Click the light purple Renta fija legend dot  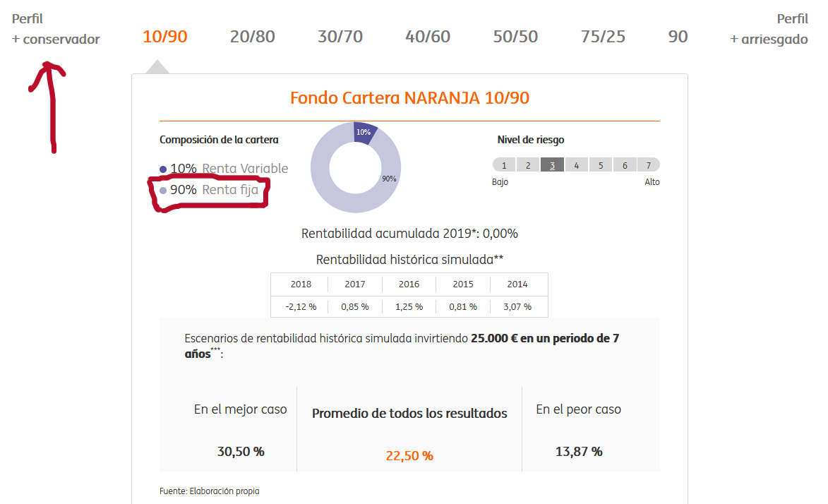[x=163, y=190]
